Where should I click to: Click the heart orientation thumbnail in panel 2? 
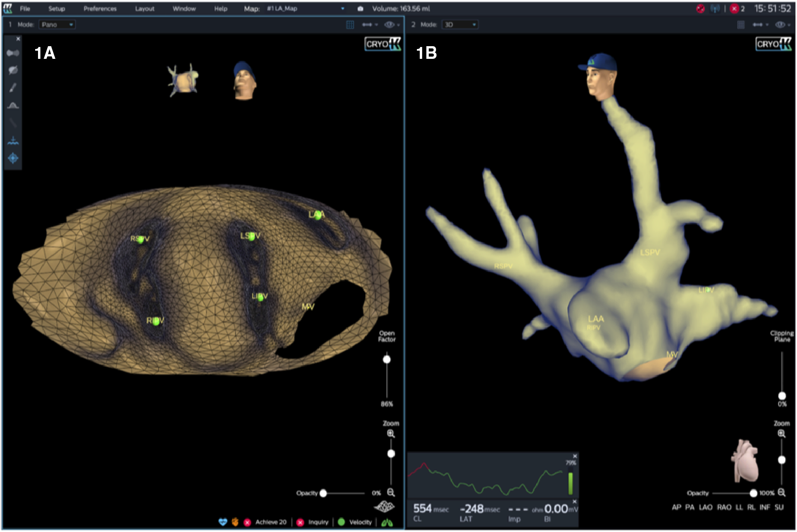[746, 461]
